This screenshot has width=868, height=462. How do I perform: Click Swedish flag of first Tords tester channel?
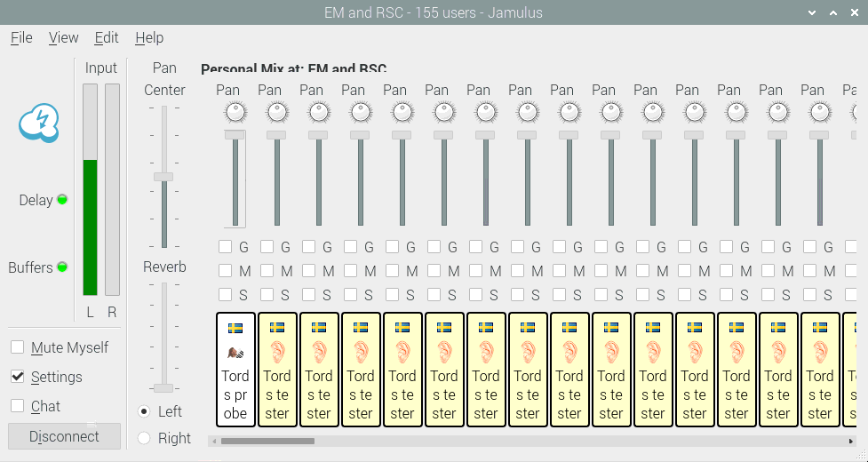point(277,328)
